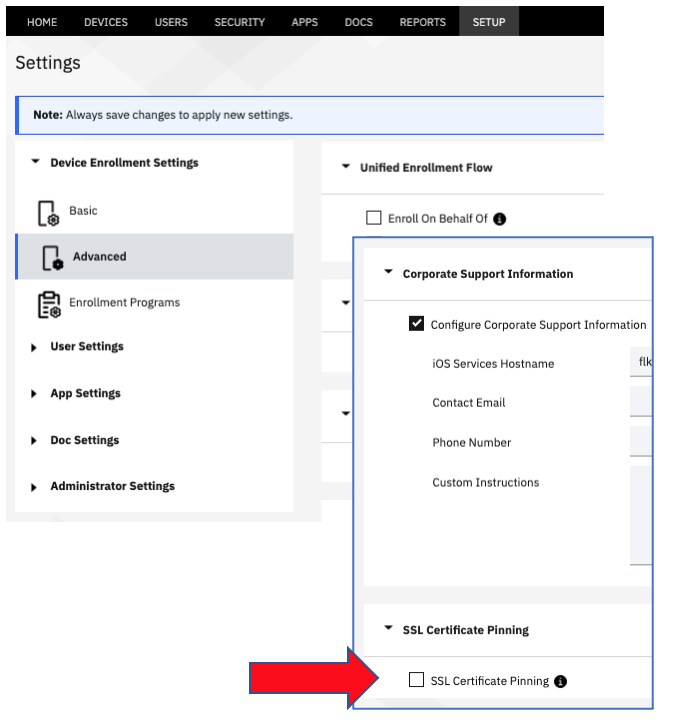Click the 'Settings' page heading
This screenshot has width=676, height=728.
48,63
